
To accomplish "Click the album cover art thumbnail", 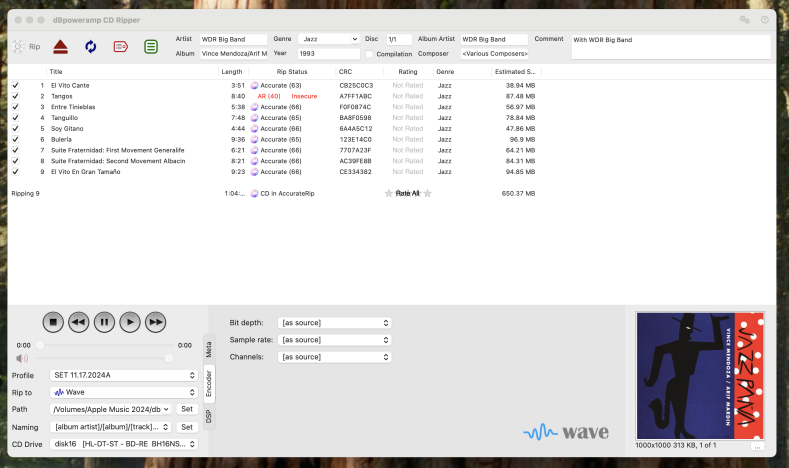I will click(700, 376).
